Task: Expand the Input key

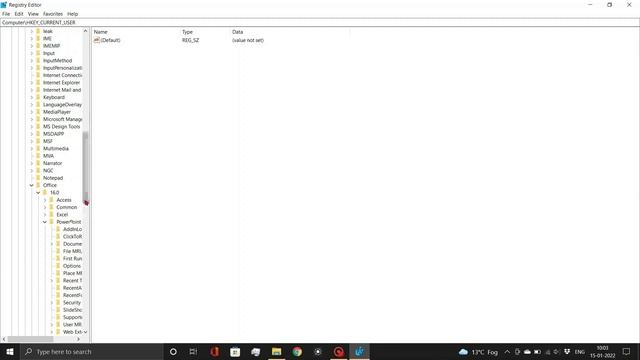Action: pos(32,53)
